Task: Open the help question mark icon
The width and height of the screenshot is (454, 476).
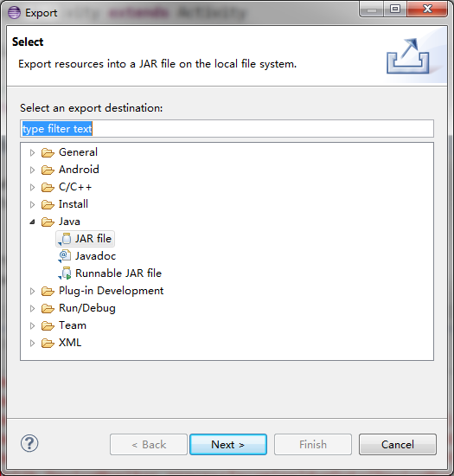Action: pos(29,443)
